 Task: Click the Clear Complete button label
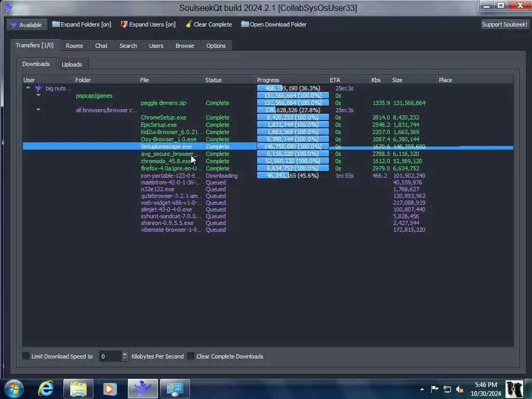click(x=212, y=24)
